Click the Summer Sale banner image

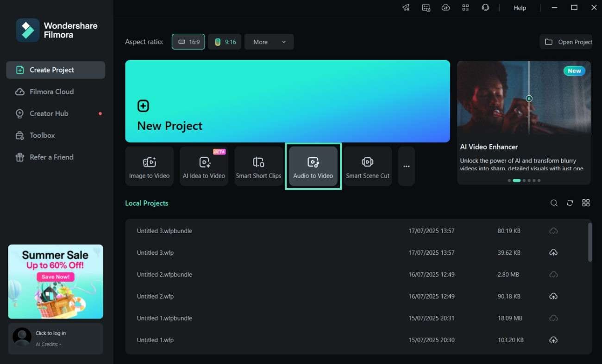click(56, 282)
